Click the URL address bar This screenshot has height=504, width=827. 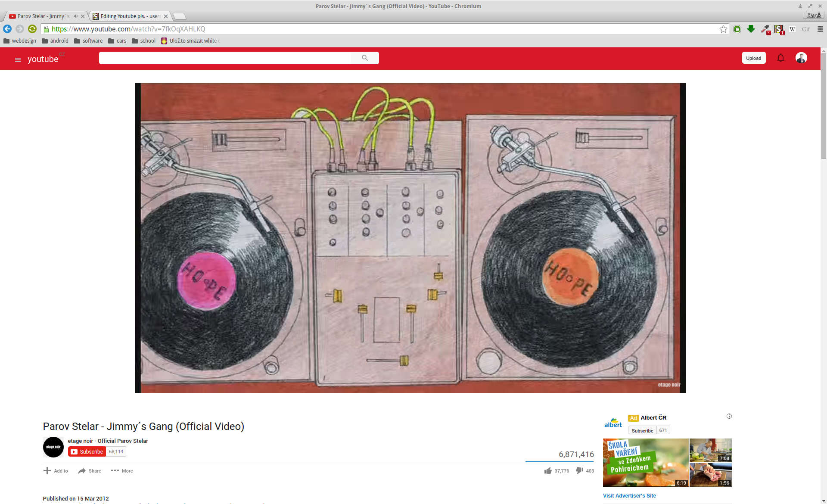pyautogui.click(x=383, y=29)
